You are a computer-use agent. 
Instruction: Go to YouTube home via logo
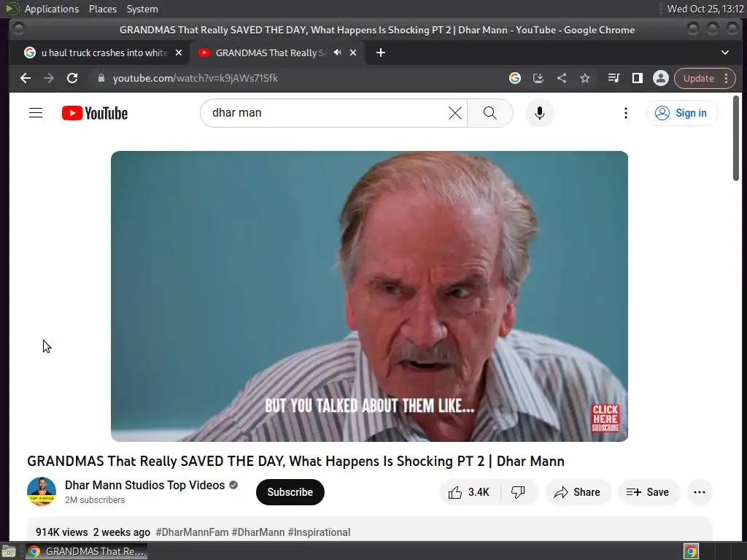point(95,113)
